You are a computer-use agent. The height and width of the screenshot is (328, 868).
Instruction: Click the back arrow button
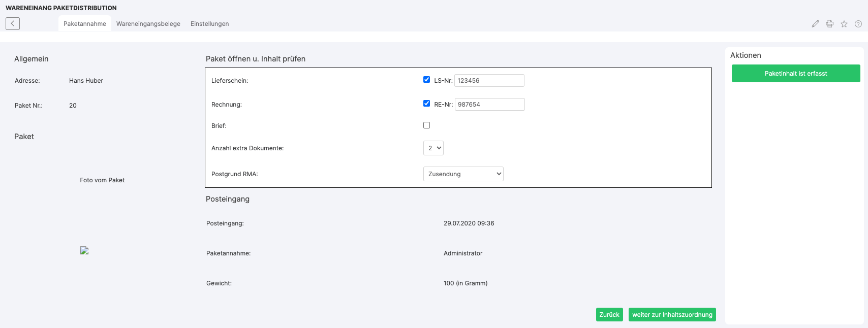[x=13, y=23]
